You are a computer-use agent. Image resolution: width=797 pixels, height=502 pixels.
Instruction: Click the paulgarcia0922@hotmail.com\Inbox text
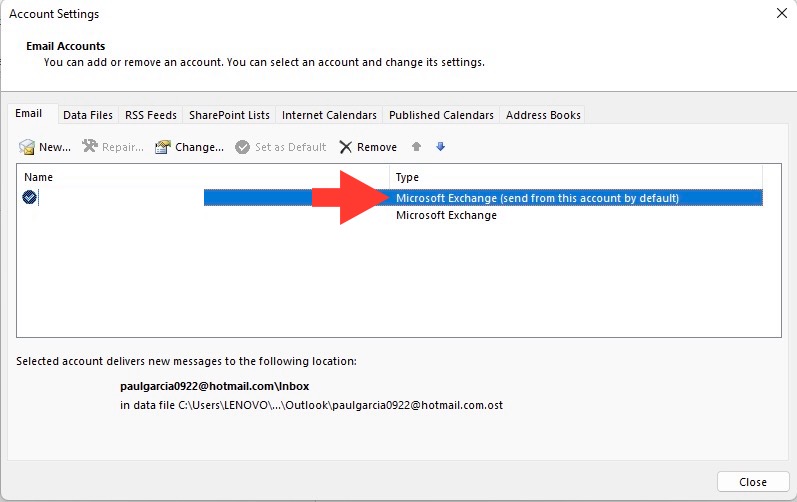pos(214,386)
